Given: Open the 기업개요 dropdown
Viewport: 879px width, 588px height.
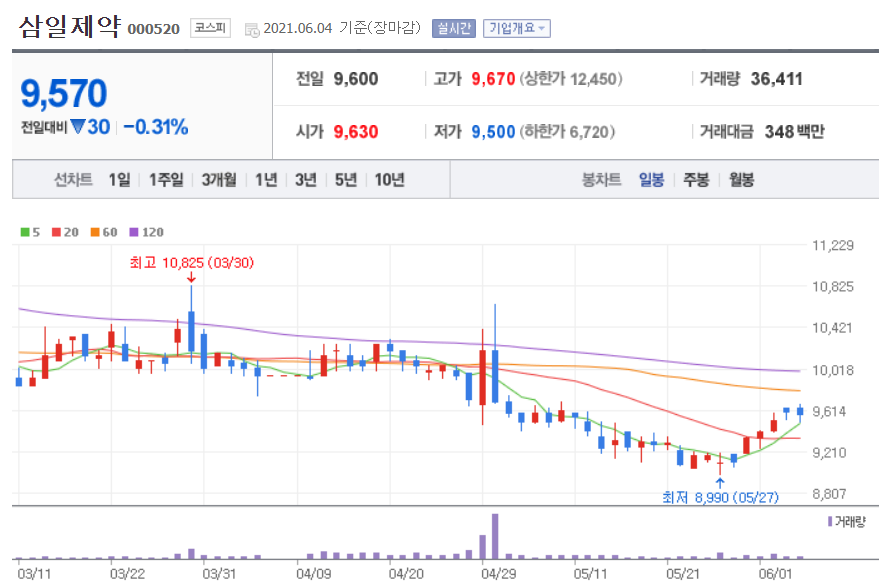Looking at the screenshot, I should point(517,29).
